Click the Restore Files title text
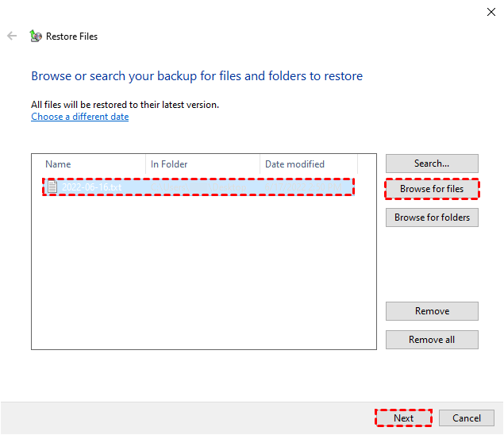 pyautogui.click(x=71, y=37)
